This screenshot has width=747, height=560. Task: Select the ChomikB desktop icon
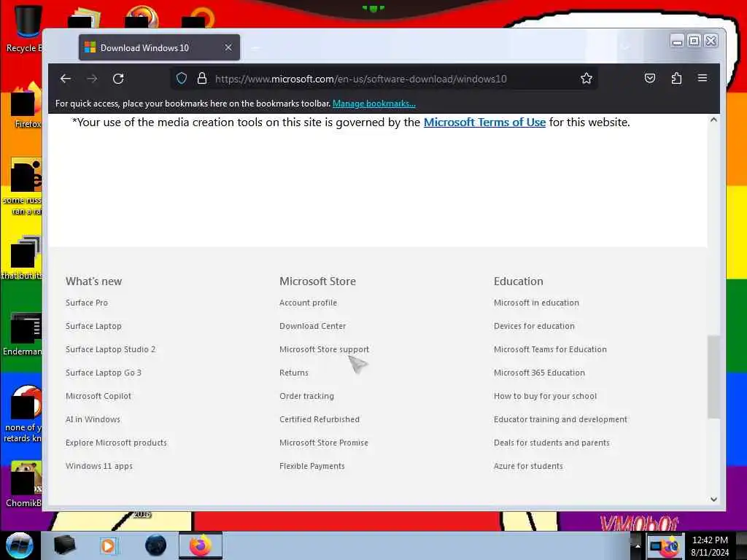click(x=24, y=485)
